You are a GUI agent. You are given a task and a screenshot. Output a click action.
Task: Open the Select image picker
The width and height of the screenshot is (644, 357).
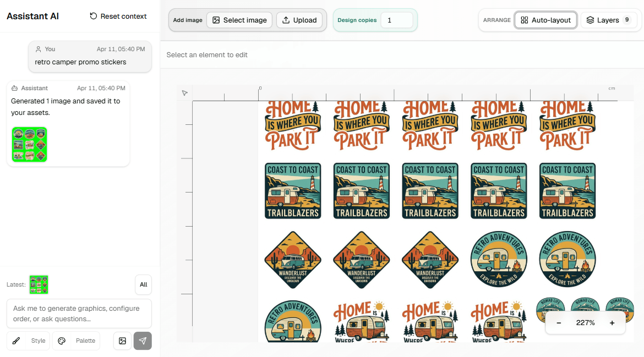click(x=239, y=20)
